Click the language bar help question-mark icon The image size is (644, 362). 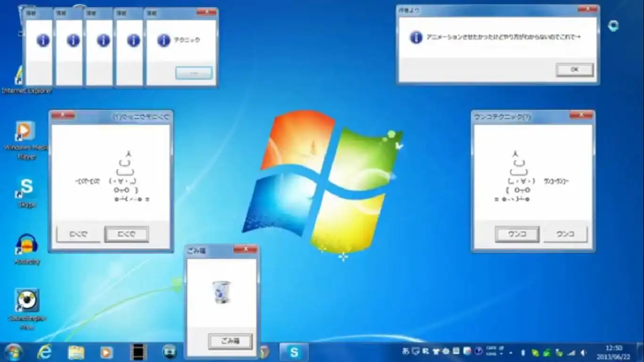pyautogui.click(x=479, y=351)
